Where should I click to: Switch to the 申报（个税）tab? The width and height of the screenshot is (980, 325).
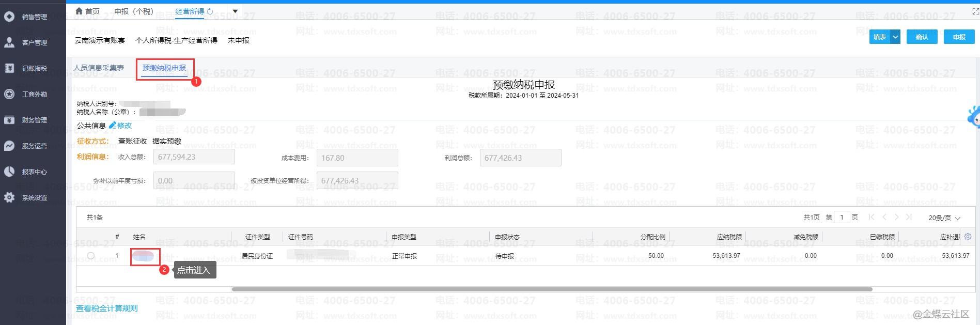tap(134, 11)
